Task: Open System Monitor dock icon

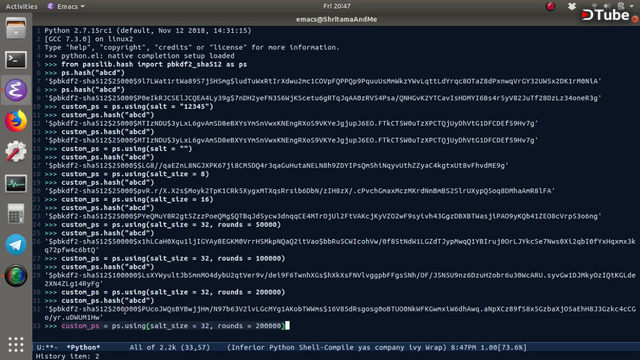Action: 16,183
